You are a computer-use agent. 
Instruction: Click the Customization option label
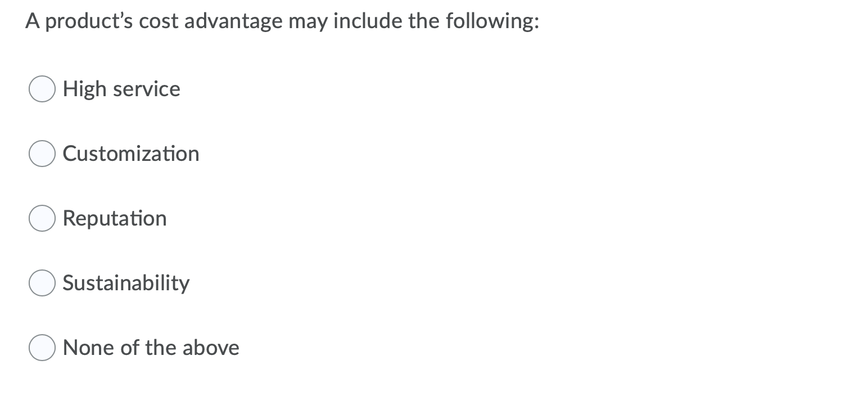coord(131,153)
